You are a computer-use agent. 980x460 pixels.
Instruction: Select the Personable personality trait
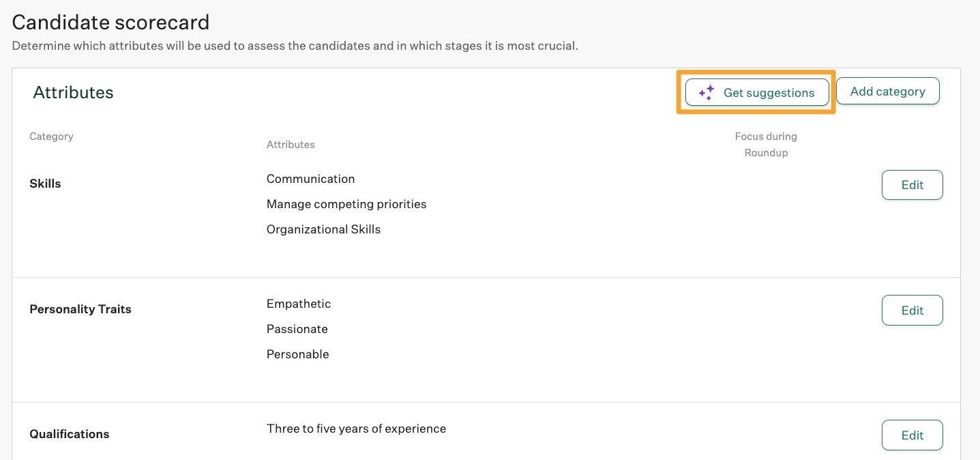tap(297, 354)
